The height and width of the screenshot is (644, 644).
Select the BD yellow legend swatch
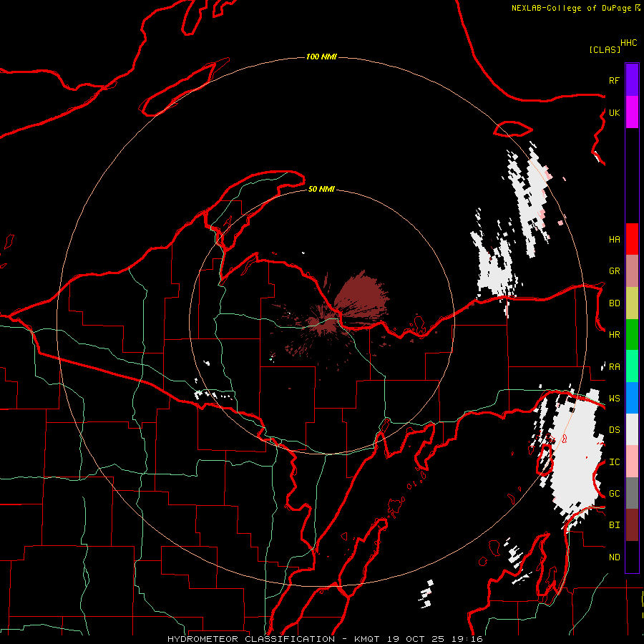pyautogui.click(x=632, y=303)
